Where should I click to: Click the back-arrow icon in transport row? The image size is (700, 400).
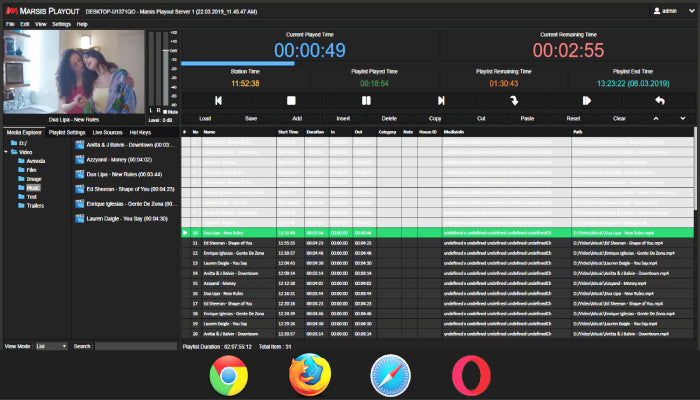[x=660, y=101]
